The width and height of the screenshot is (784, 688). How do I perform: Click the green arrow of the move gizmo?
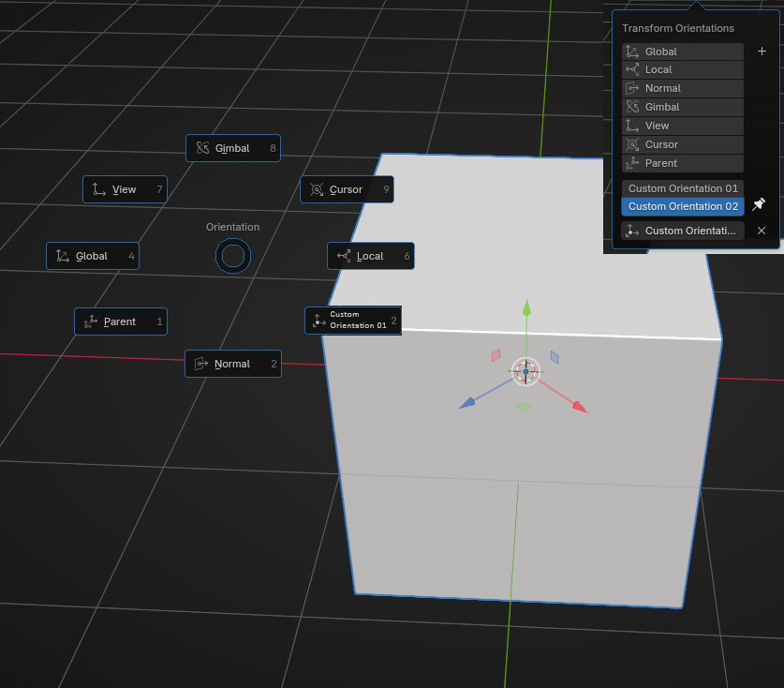(526, 307)
